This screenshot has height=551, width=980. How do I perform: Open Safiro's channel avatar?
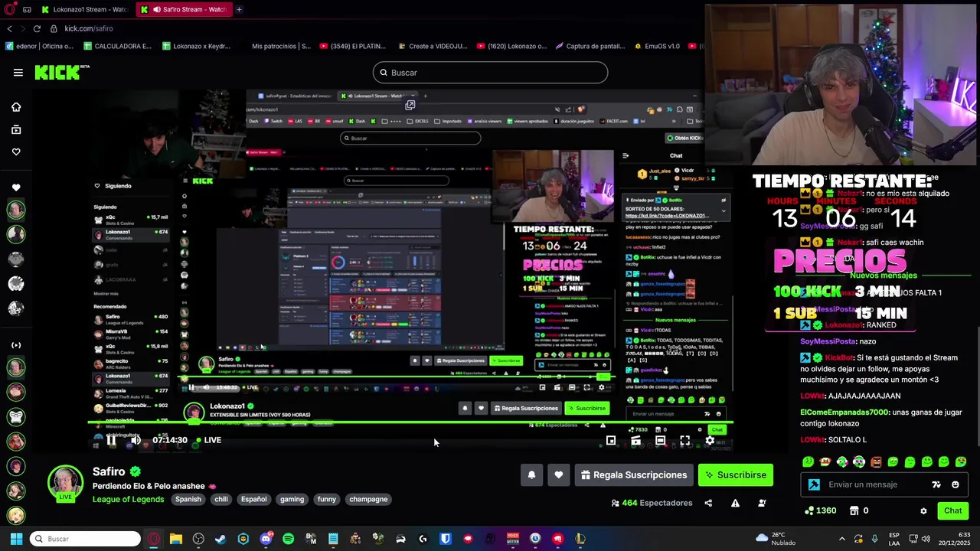click(x=65, y=484)
